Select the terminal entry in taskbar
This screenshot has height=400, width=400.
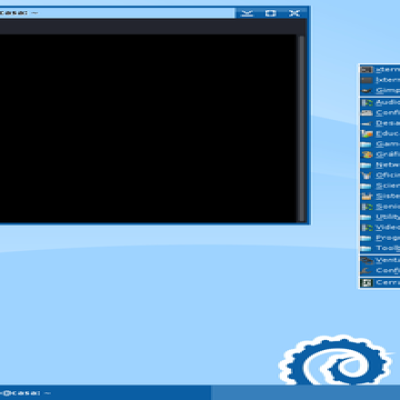pos(105,393)
